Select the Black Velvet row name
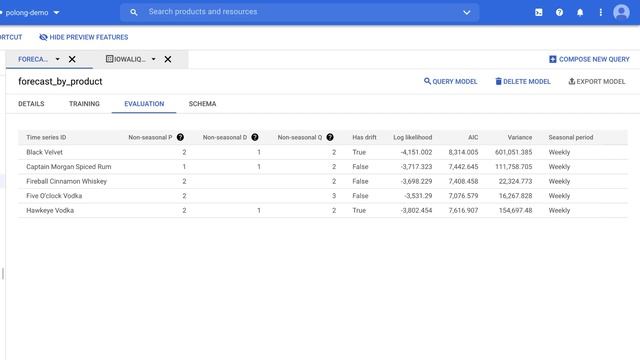Viewport: 640px width, 360px height. tap(44, 152)
